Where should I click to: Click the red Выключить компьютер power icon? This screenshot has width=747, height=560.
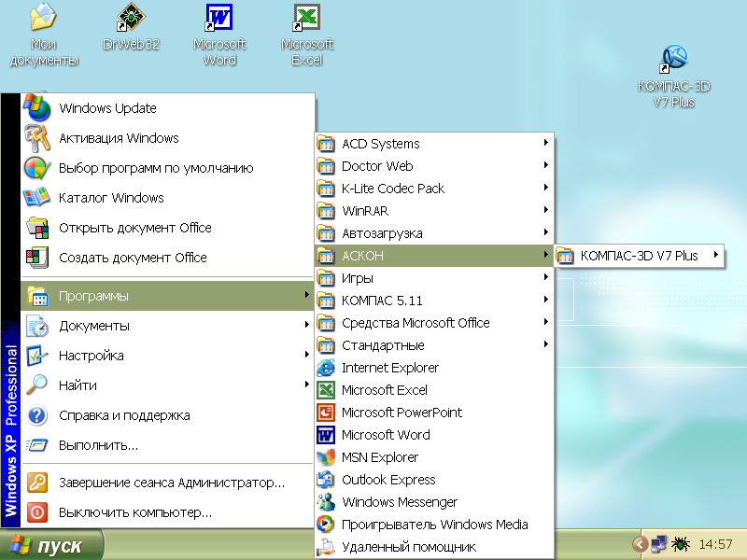click(x=37, y=512)
